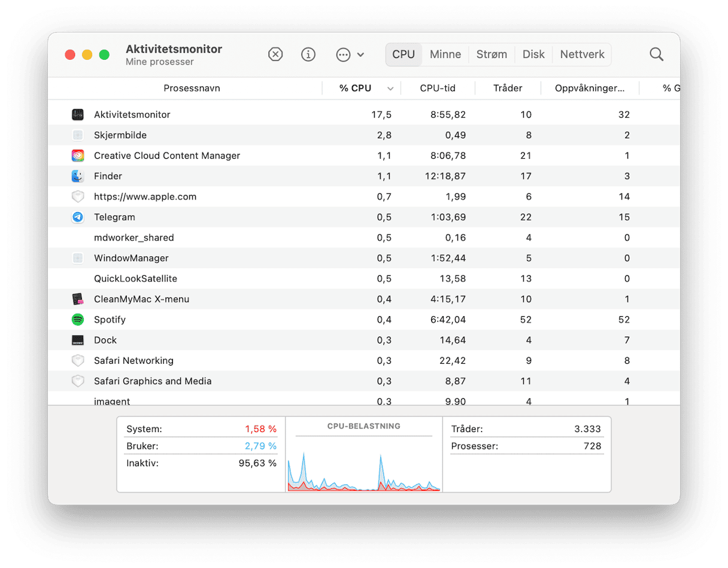
Task: Click the Bruker 2,79 % value
Action: point(260,446)
